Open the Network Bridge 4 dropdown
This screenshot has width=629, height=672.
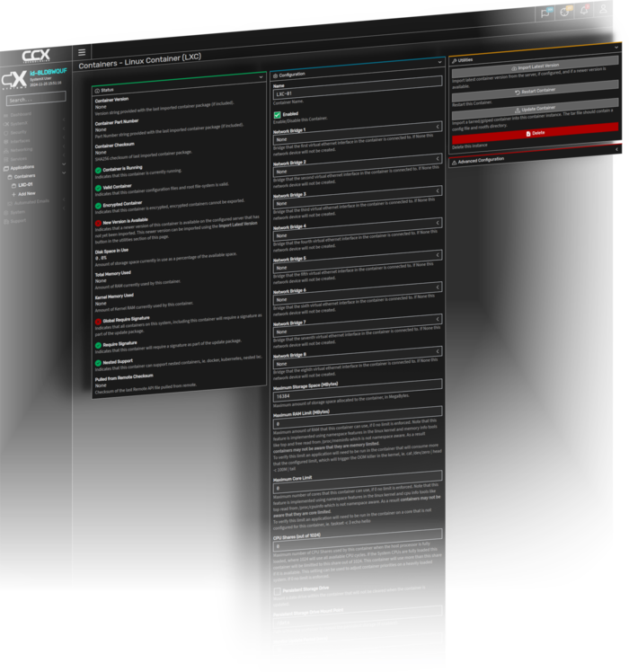click(358, 229)
